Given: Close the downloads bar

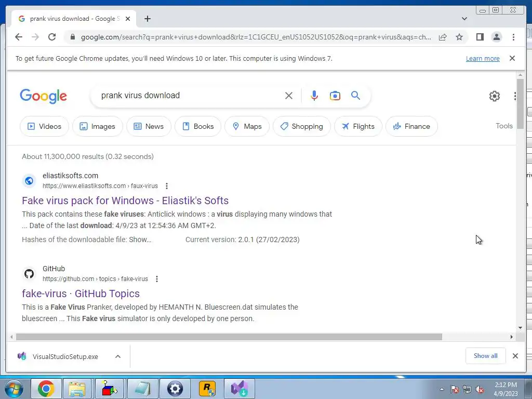Looking at the screenshot, I should point(515,356).
